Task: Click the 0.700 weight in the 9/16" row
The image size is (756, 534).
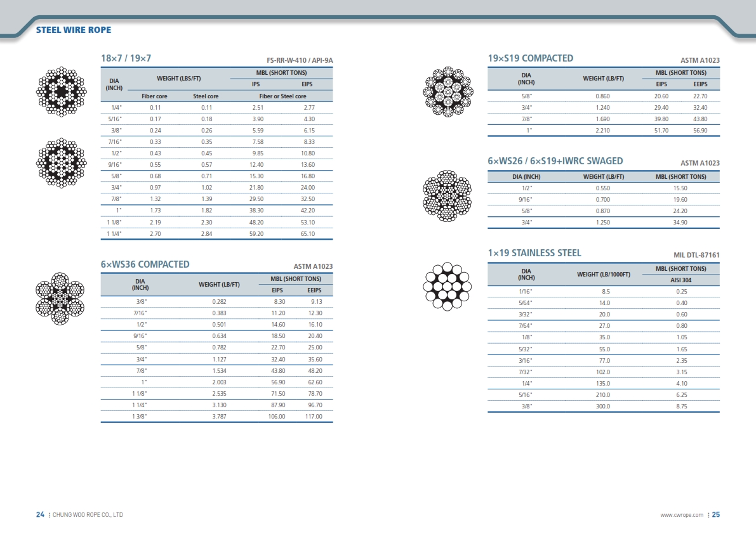Action: click(602, 200)
